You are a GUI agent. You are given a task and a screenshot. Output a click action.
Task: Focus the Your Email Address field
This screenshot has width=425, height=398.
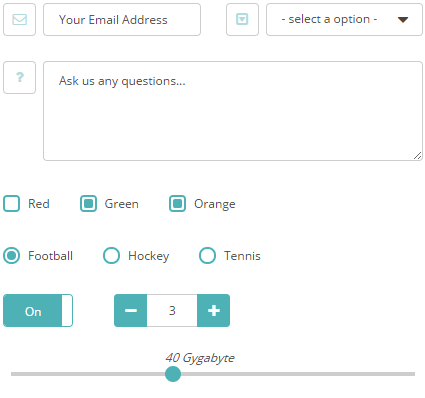pos(122,19)
